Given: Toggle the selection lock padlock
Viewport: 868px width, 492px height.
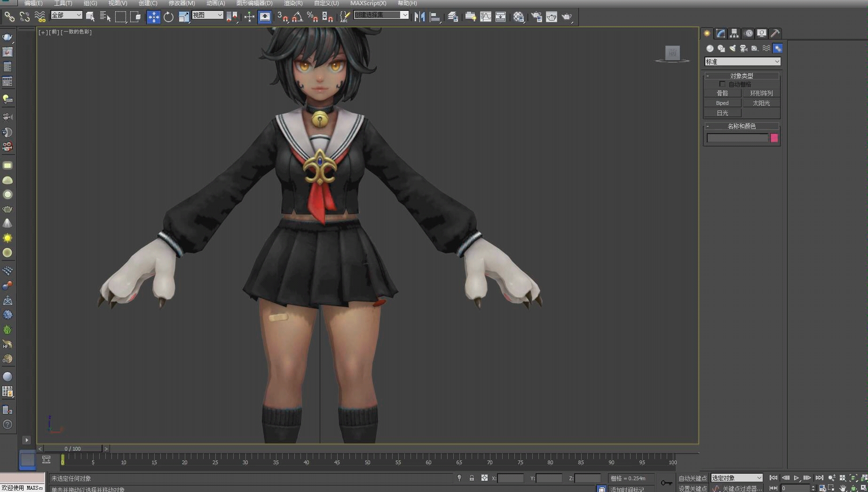Looking at the screenshot, I should (472, 478).
